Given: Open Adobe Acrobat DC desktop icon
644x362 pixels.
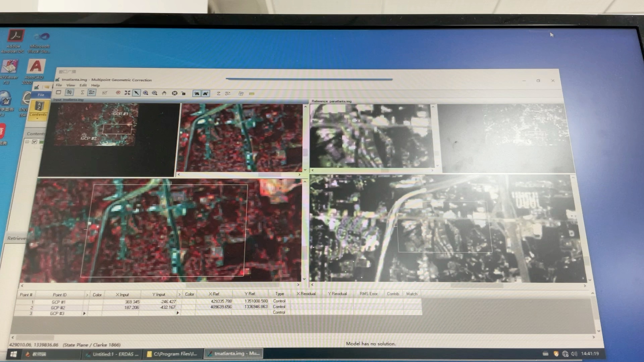Looking at the screenshot, I should [14, 41].
